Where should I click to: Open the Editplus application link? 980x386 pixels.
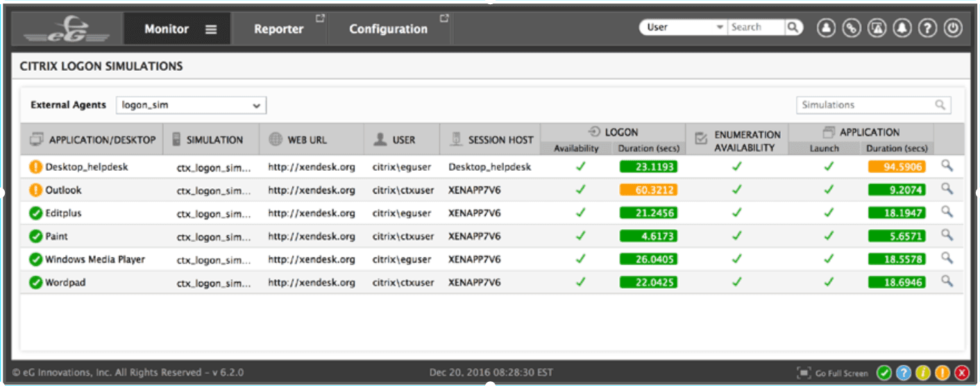coord(63,213)
